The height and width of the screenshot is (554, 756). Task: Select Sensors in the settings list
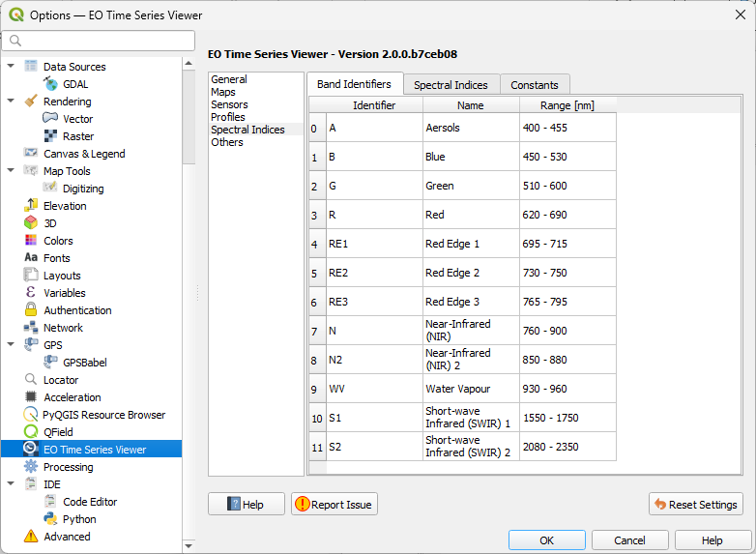click(229, 104)
